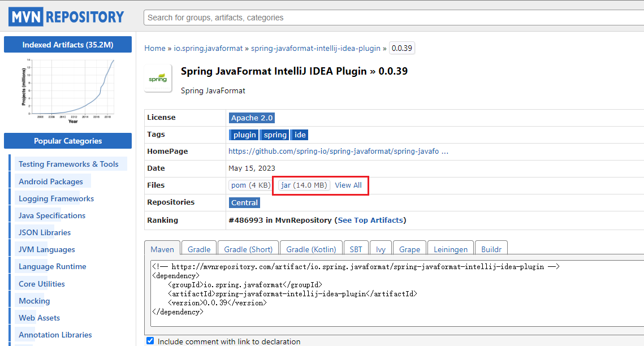Open the Central repository badge
Screen dimensions: 644x346
pyautogui.click(x=244, y=202)
